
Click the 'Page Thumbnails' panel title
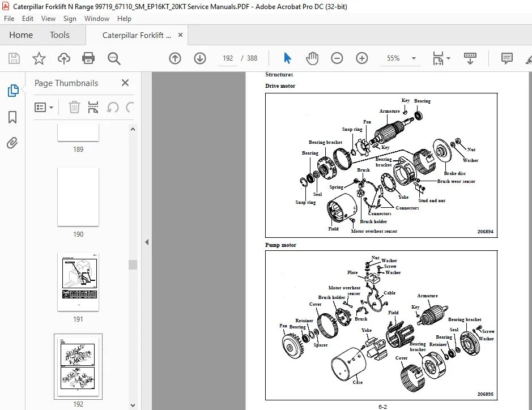click(x=66, y=83)
